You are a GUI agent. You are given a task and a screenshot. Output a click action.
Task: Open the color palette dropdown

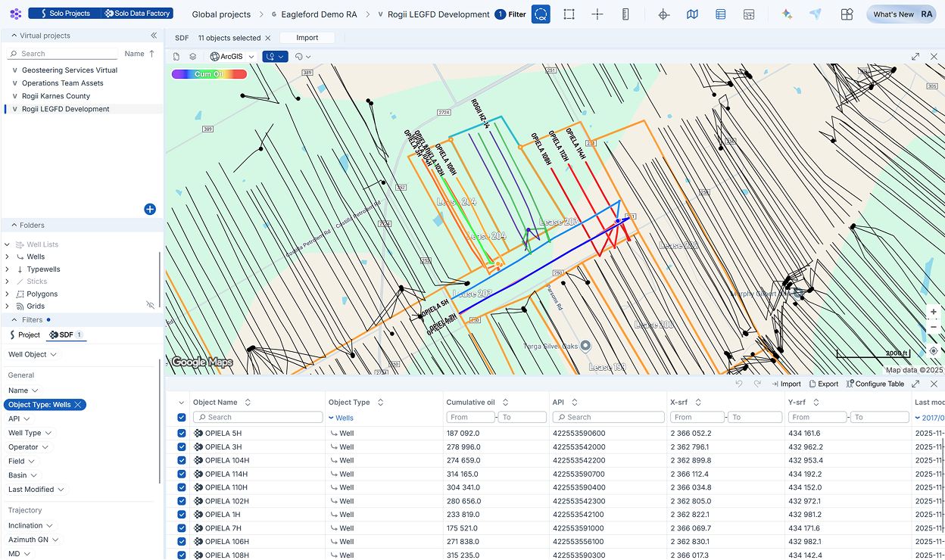click(303, 57)
